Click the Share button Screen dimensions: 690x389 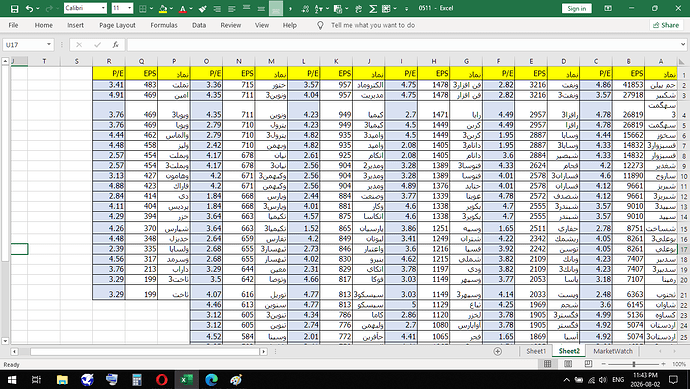666,25
